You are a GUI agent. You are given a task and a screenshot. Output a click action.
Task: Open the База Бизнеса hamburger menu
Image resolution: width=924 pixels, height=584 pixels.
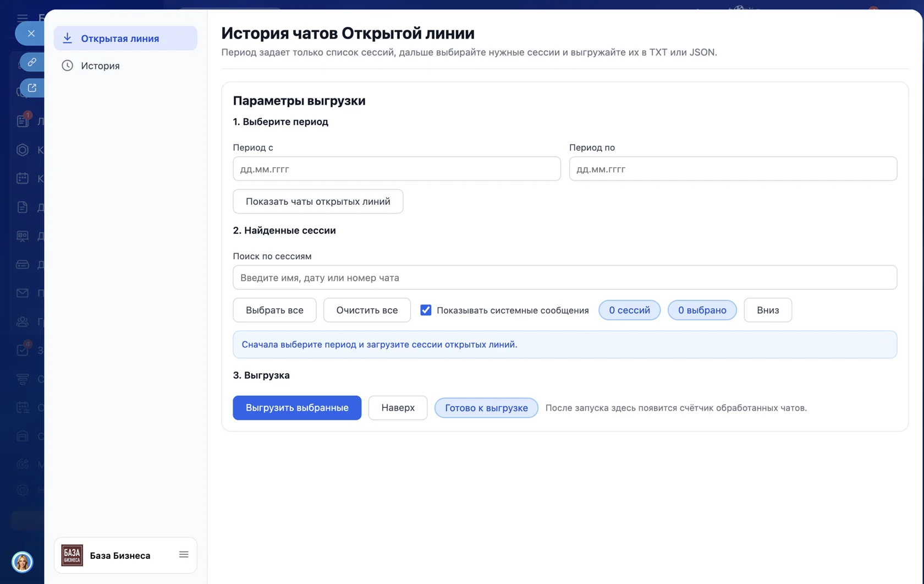pyautogui.click(x=184, y=555)
